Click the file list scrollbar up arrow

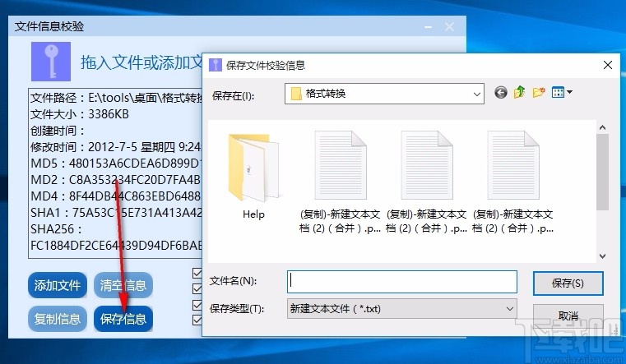(x=602, y=127)
